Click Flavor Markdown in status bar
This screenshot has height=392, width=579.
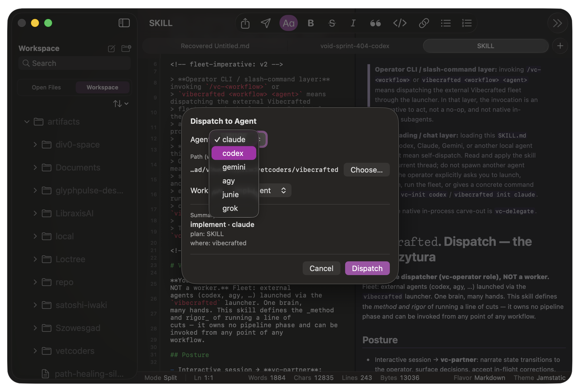click(479, 378)
